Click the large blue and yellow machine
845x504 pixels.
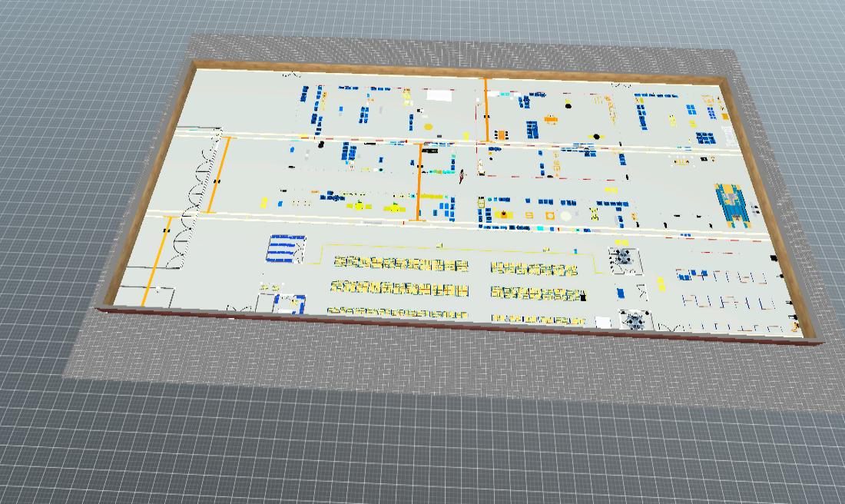pyautogui.click(x=733, y=204)
